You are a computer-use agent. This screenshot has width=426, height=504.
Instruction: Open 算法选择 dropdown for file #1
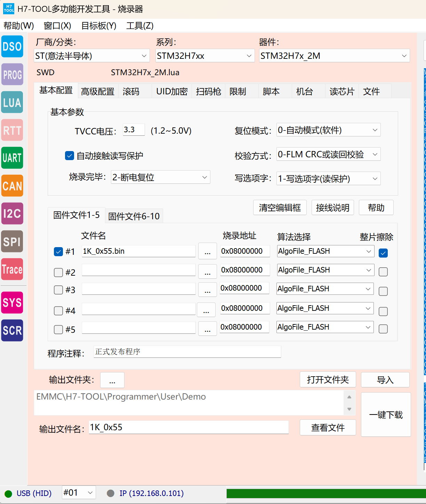[325, 251]
